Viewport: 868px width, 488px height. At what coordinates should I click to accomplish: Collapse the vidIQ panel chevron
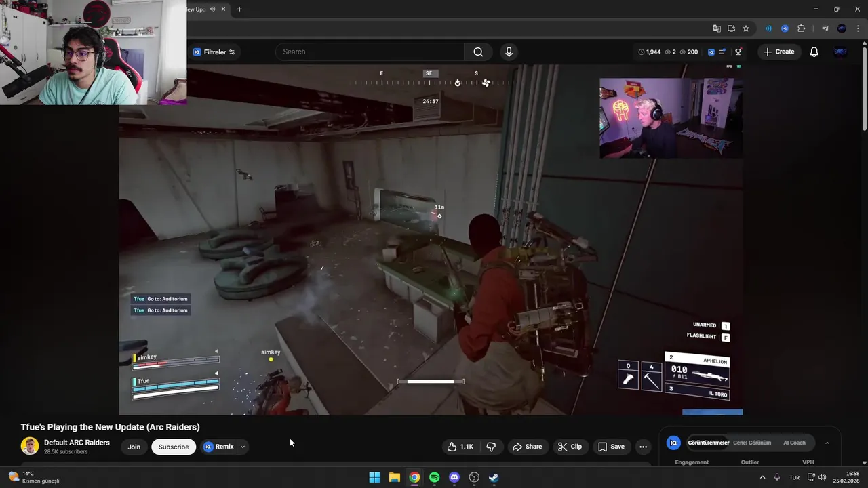827,443
